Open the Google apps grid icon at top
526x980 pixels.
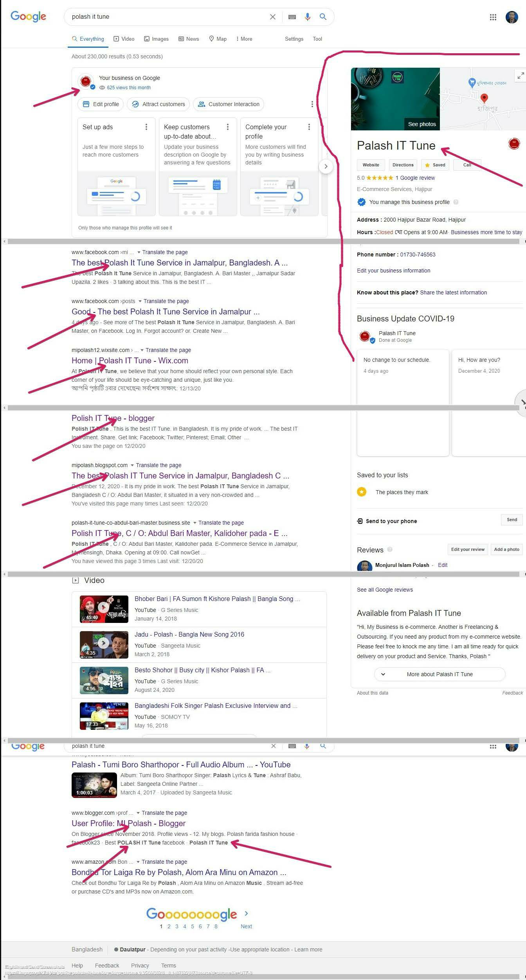point(493,17)
